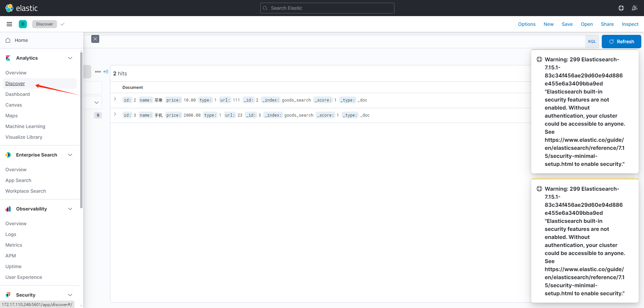Open App Search in the sidebar
644x308 pixels.
tap(18, 180)
